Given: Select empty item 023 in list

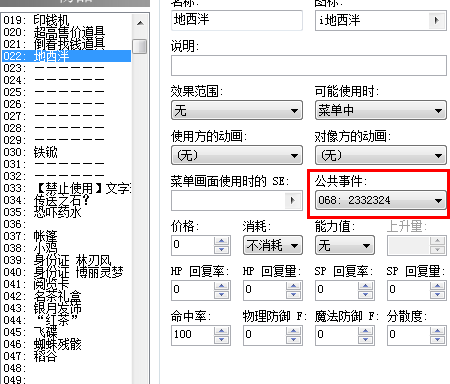Looking at the screenshot, I should click(67, 68).
